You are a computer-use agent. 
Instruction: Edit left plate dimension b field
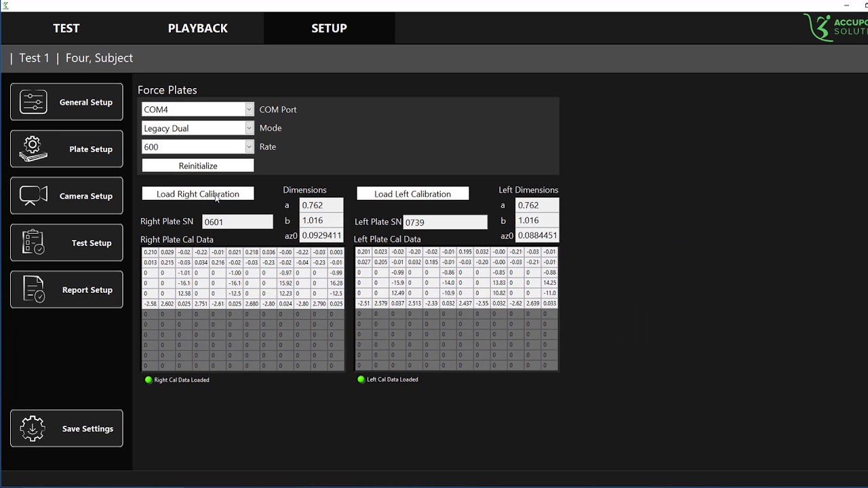pyautogui.click(x=537, y=220)
